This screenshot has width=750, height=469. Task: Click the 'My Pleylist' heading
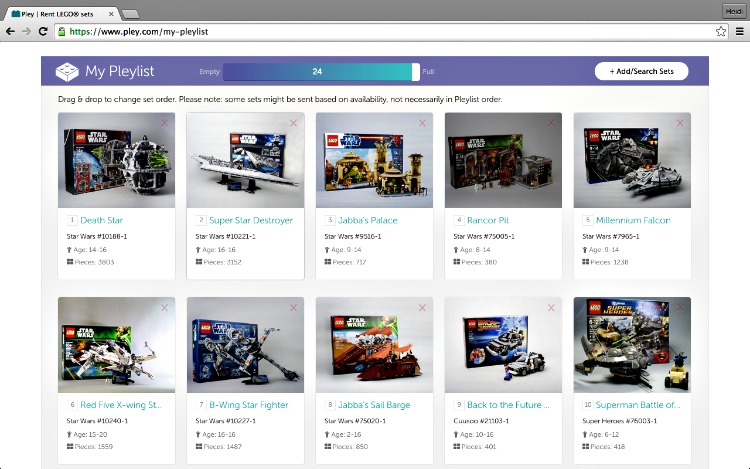(120, 71)
